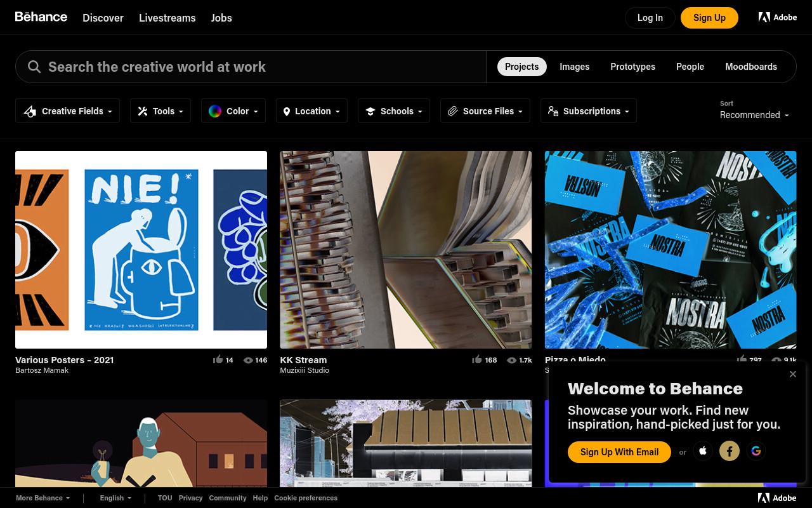Expand the Tools filter dropdown
Screen dimensions: 812x508
pos(160,111)
